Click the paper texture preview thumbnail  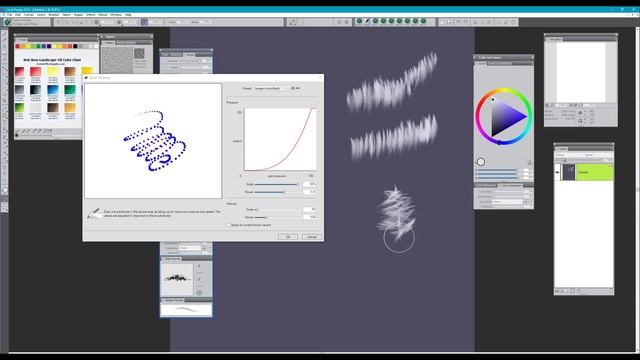(x=117, y=61)
